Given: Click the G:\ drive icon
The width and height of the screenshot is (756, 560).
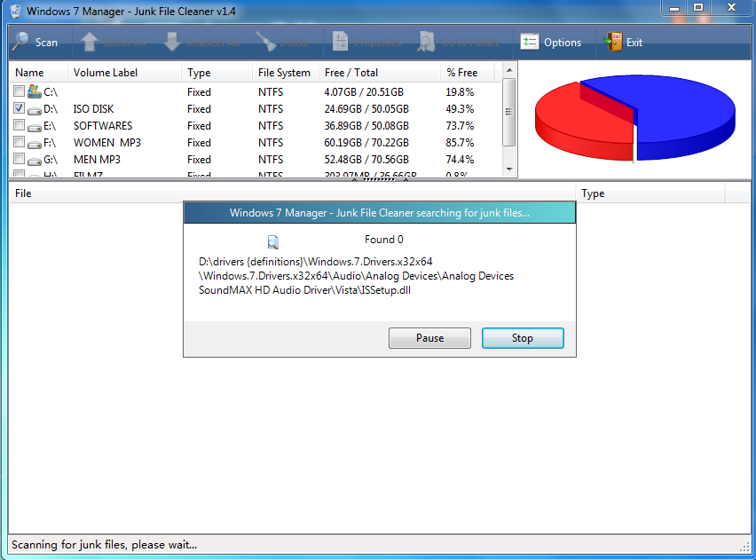Looking at the screenshot, I should (35, 162).
